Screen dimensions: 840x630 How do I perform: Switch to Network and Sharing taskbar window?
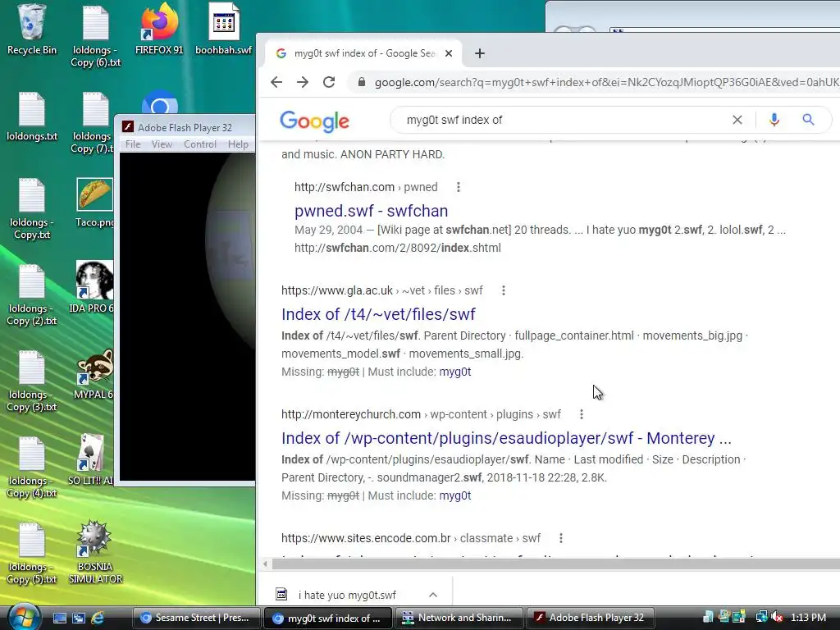(459, 618)
